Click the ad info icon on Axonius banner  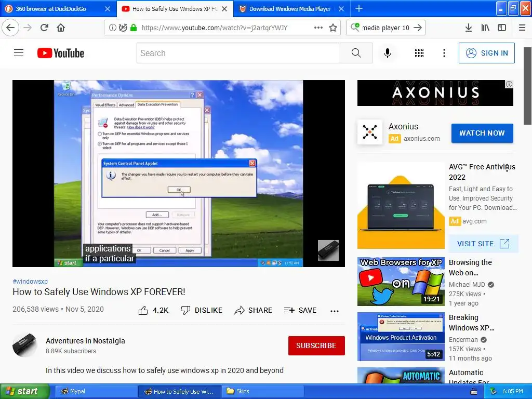[x=509, y=84]
